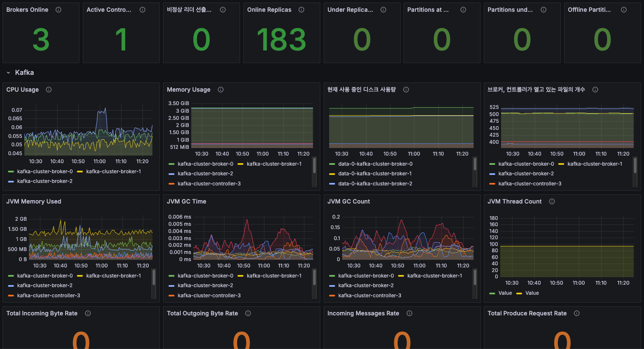
Task: Click the JVM Memory Used legend scrollbar
Action: (x=154, y=277)
